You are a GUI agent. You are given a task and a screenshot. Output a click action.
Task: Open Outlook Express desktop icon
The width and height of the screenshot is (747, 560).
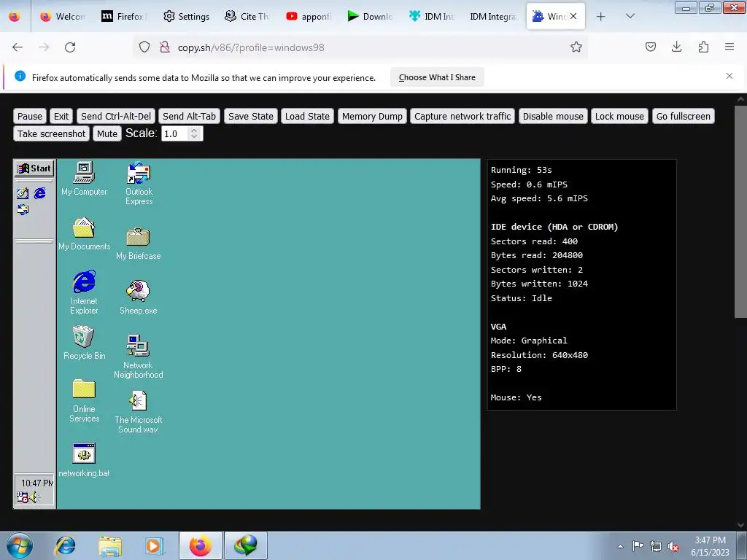click(x=139, y=183)
